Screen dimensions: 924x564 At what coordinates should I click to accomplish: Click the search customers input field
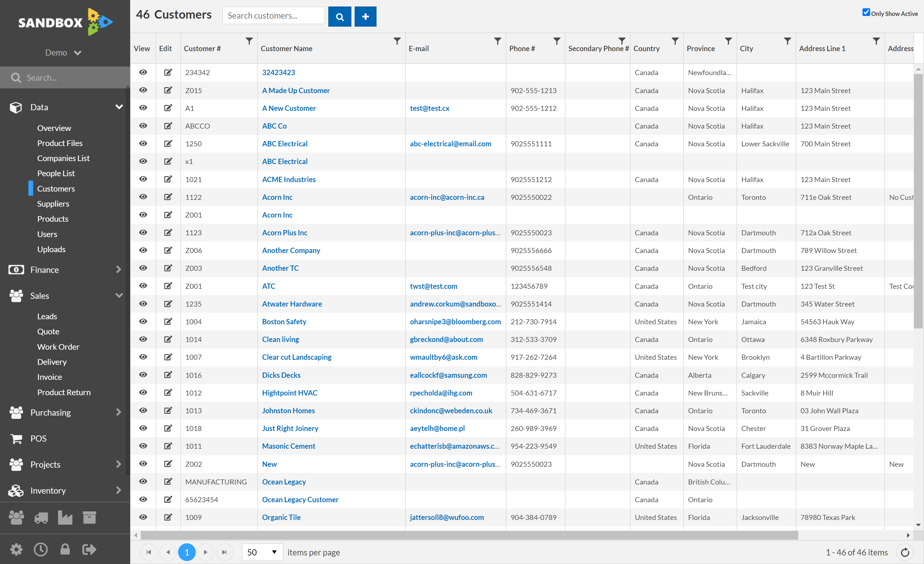click(274, 17)
